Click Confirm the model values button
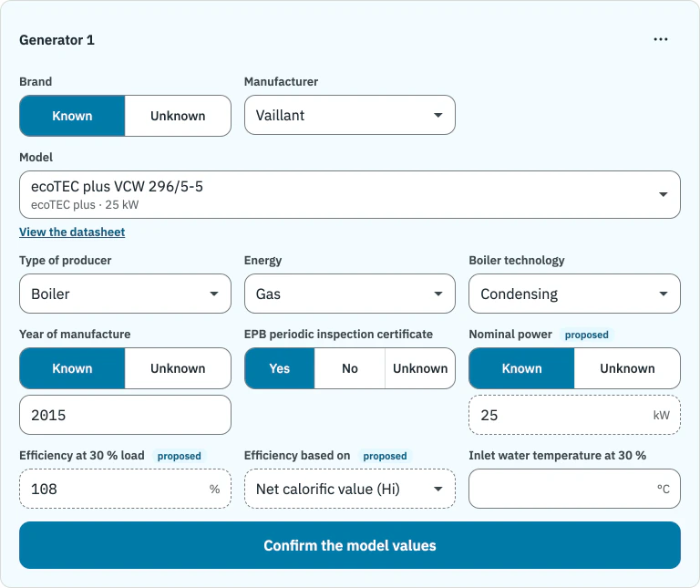The image size is (700, 588). (x=350, y=545)
